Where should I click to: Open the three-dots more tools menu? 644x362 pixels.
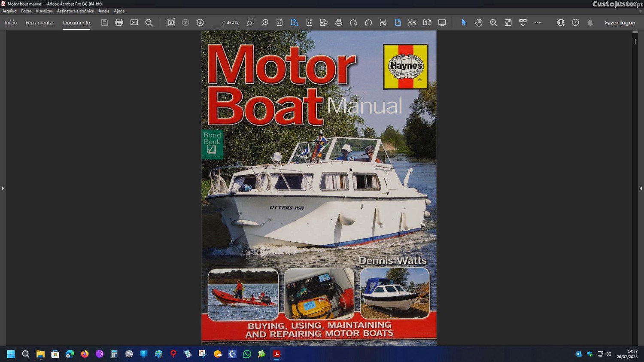(x=538, y=22)
